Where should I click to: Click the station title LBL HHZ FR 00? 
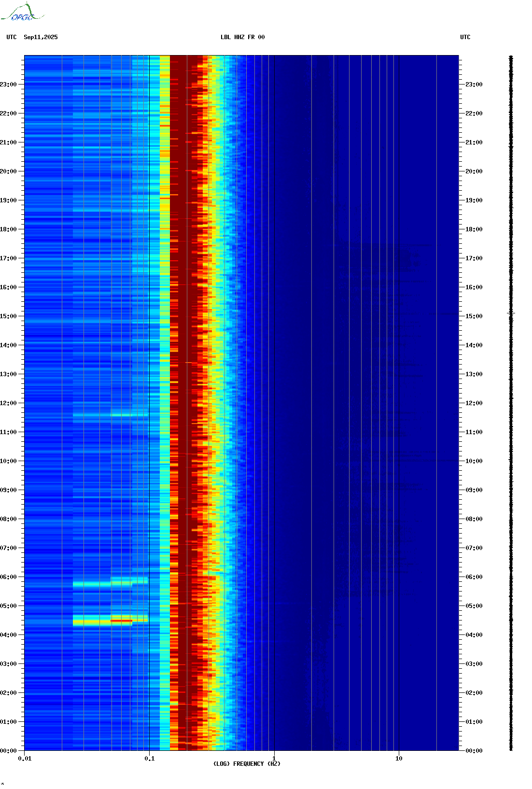242,37
